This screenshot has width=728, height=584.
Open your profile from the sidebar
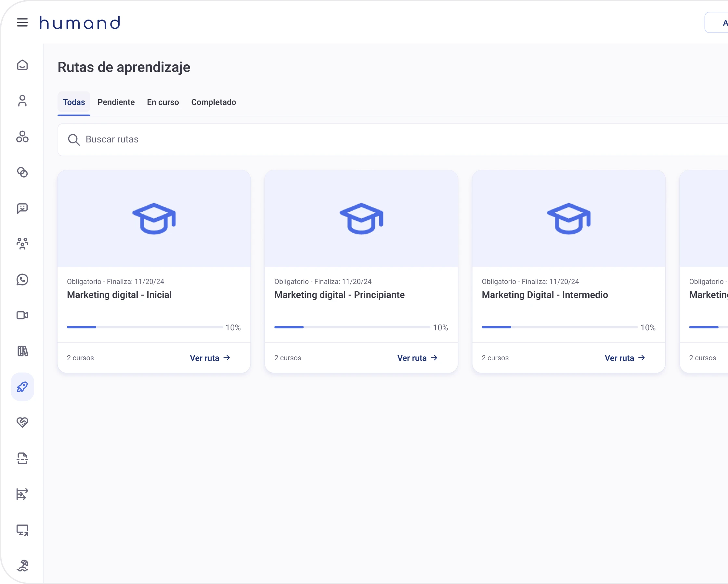(x=22, y=101)
